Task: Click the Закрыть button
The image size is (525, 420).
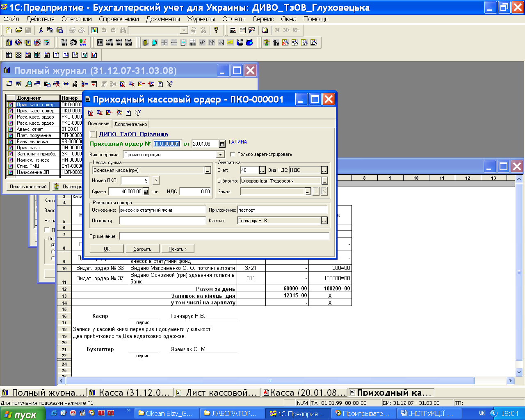Action: (x=142, y=249)
